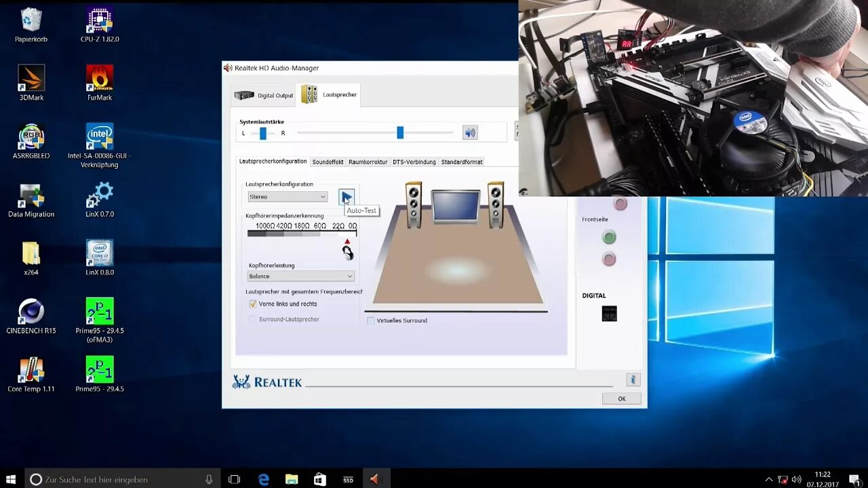Switch to the Digital Output tab
The height and width of the screenshot is (488, 868).
[264, 96]
